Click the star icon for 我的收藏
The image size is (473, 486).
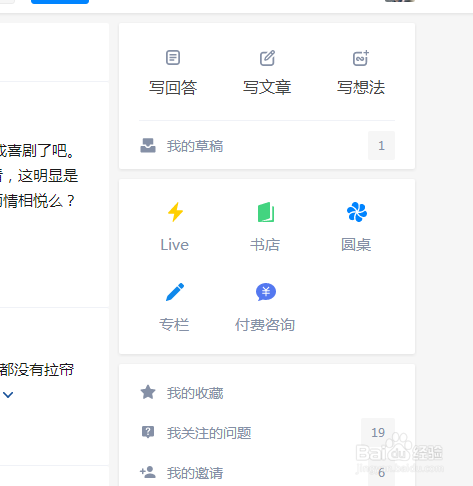148,392
